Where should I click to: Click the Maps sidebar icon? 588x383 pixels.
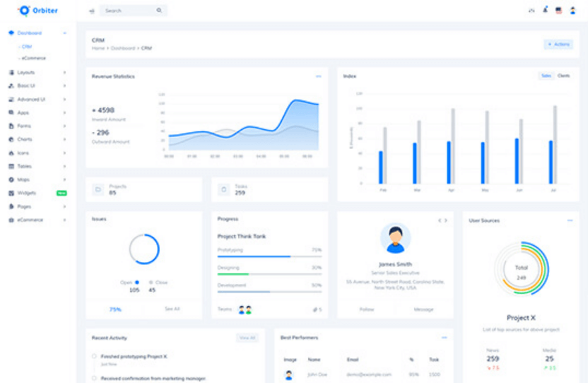coord(11,179)
